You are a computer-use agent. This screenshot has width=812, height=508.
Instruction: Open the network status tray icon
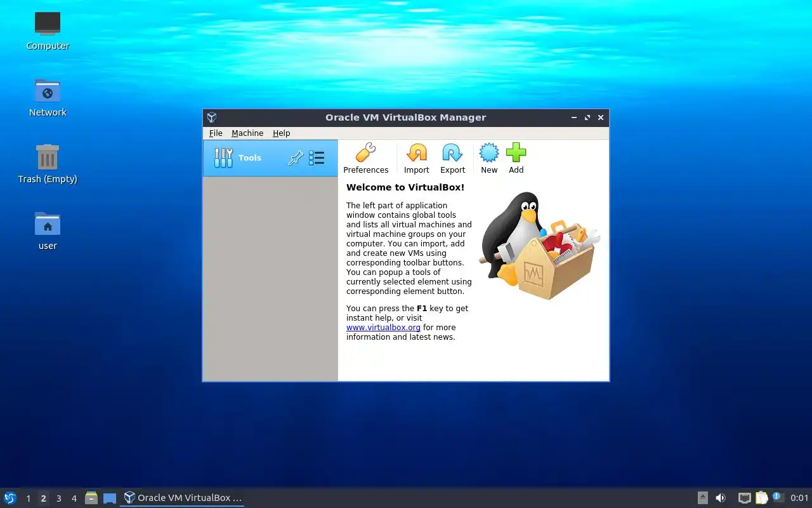pos(745,498)
